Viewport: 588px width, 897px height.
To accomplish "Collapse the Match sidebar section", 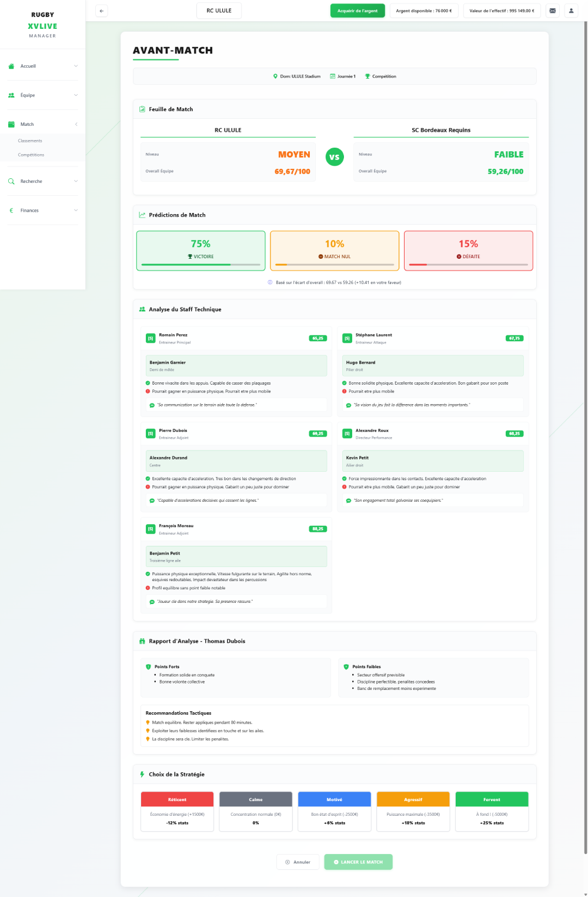I will tap(76, 124).
